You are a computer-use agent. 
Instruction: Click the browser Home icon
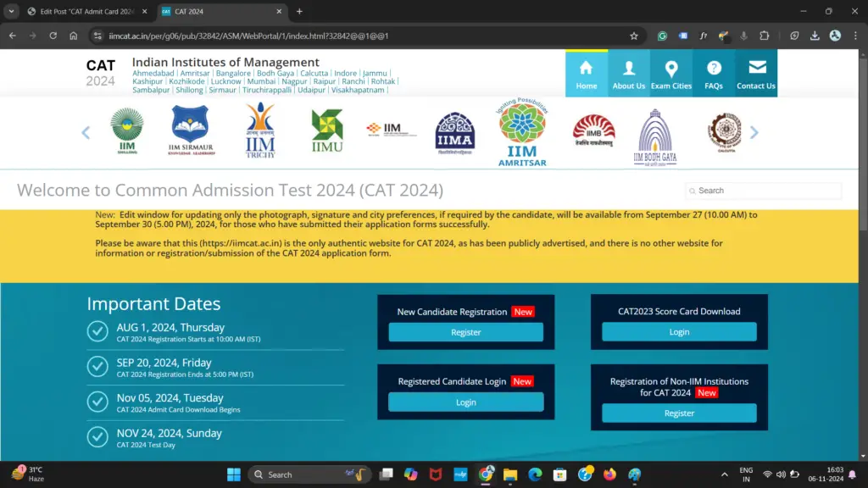[x=74, y=36]
